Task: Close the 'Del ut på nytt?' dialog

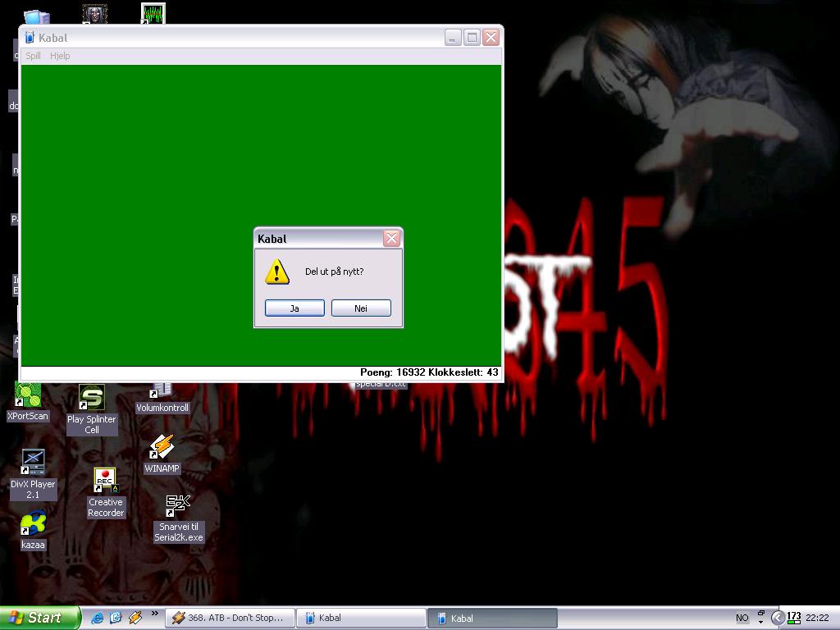Action: coord(392,239)
